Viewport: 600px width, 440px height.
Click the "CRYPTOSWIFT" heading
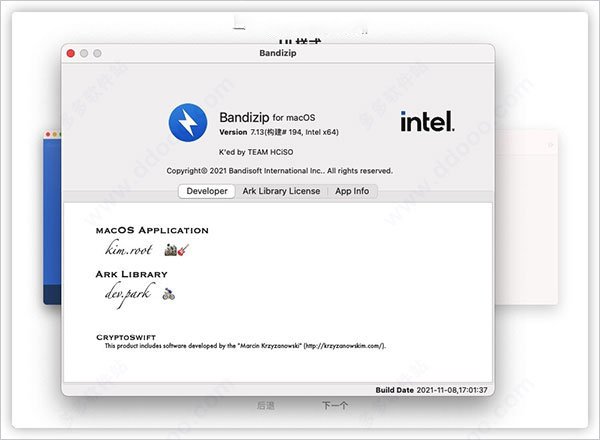pos(126,337)
